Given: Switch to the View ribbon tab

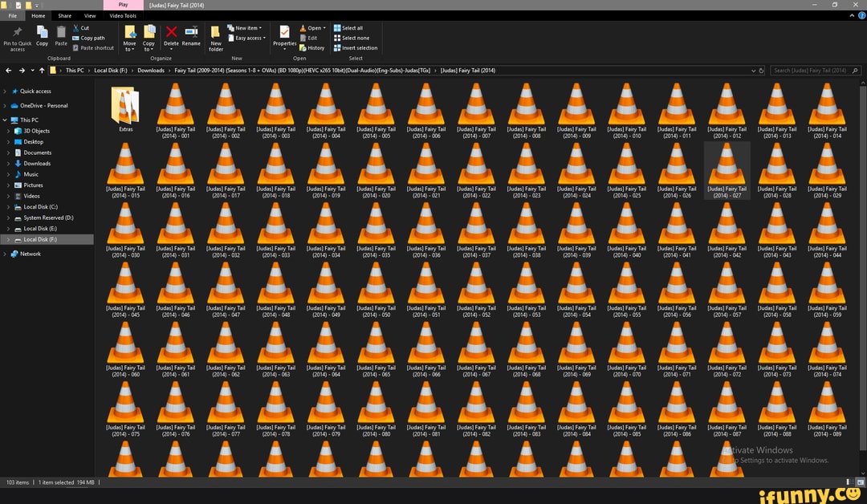Looking at the screenshot, I should click(x=90, y=16).
